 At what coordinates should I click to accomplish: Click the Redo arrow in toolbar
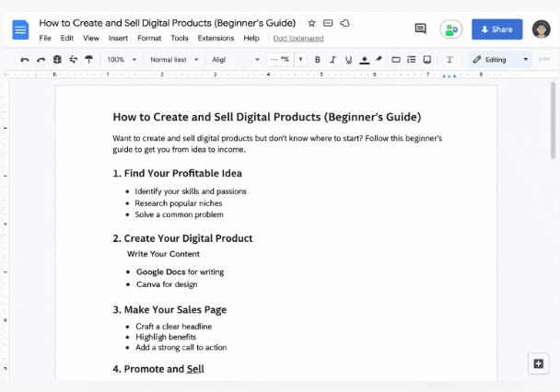pyautogui.click(x=41, y=60)
